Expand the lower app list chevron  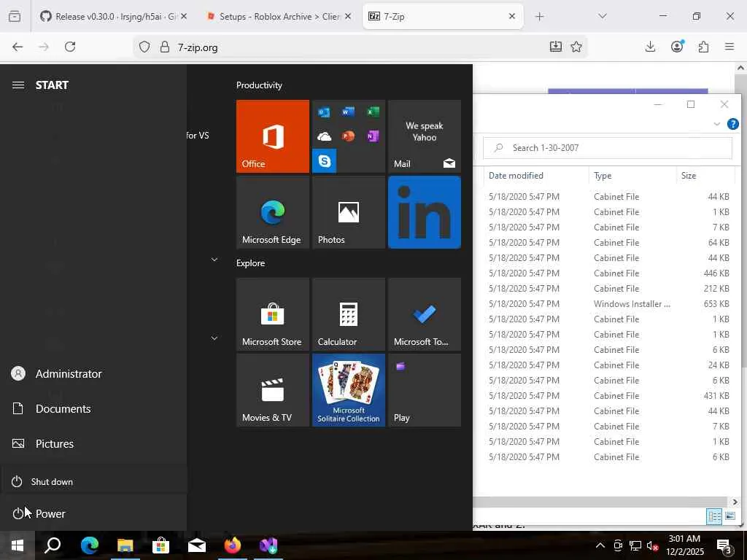214,338
